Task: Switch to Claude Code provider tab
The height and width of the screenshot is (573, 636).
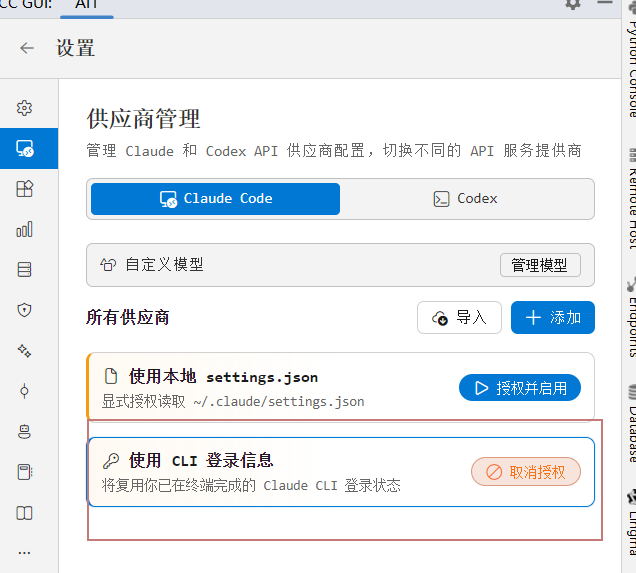Action: pyautogui.click(x=215, y=199)
